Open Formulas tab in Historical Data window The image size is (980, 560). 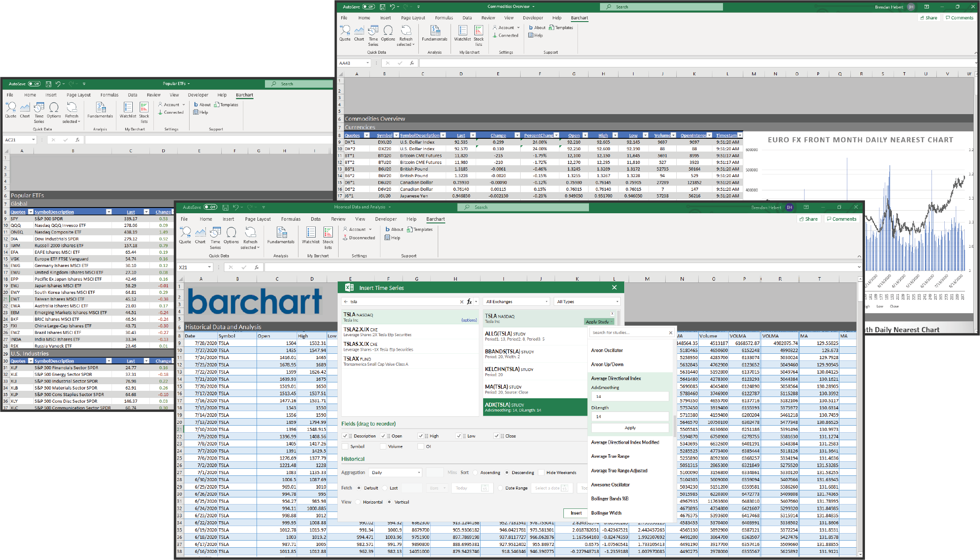tap(291, 219)
